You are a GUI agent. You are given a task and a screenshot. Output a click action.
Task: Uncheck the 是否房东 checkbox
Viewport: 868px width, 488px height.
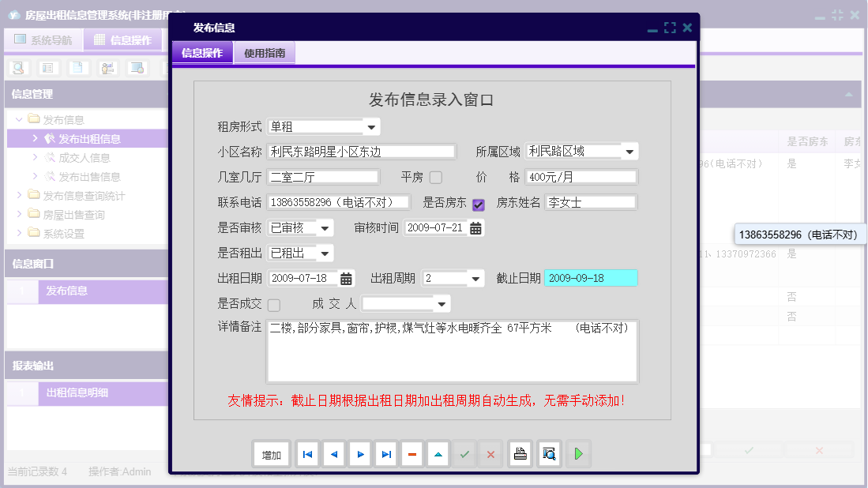[477, 202]
